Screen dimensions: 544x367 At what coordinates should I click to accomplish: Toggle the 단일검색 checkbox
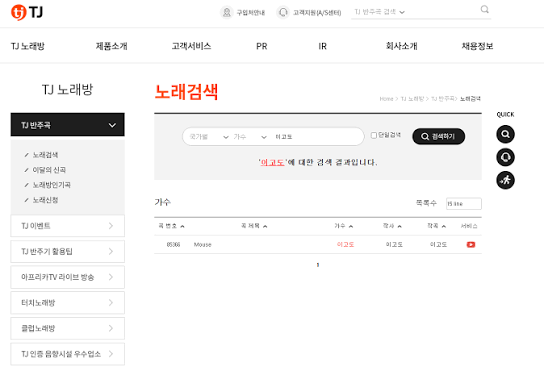(374, 135)
